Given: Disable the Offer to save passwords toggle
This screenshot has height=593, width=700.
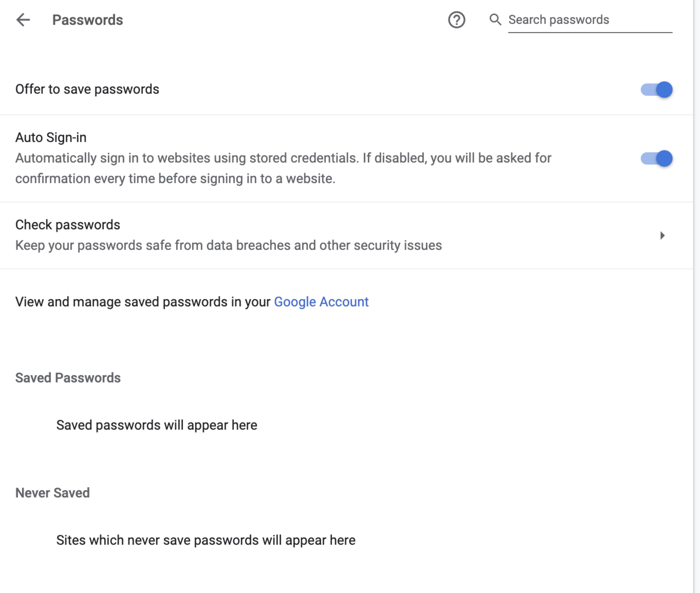Looking at the screenshot, I should pos(655,89).
